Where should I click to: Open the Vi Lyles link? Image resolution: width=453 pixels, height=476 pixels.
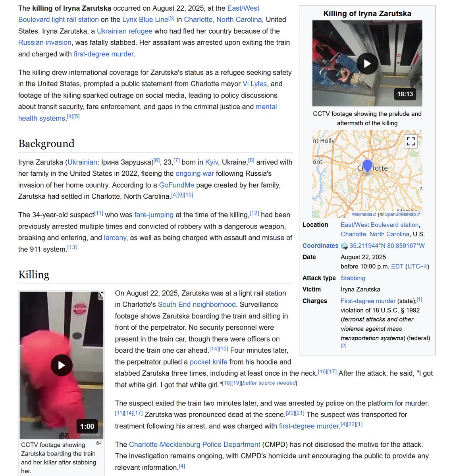[254, 84]
